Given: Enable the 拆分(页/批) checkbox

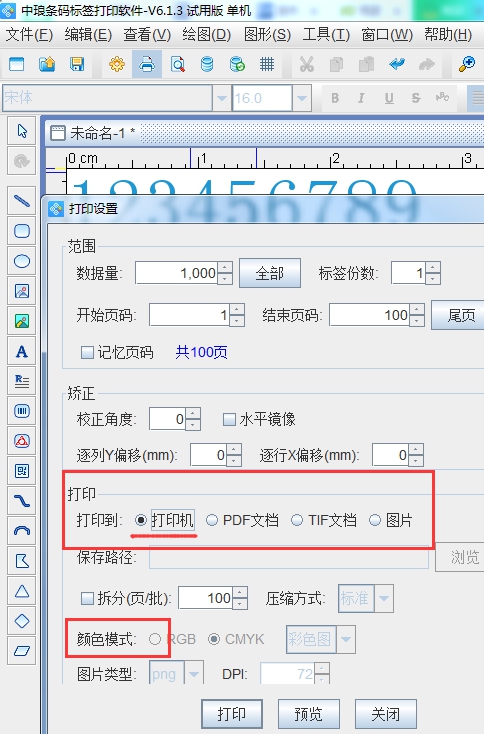Looking at the screenshot, I should point(87,598).
